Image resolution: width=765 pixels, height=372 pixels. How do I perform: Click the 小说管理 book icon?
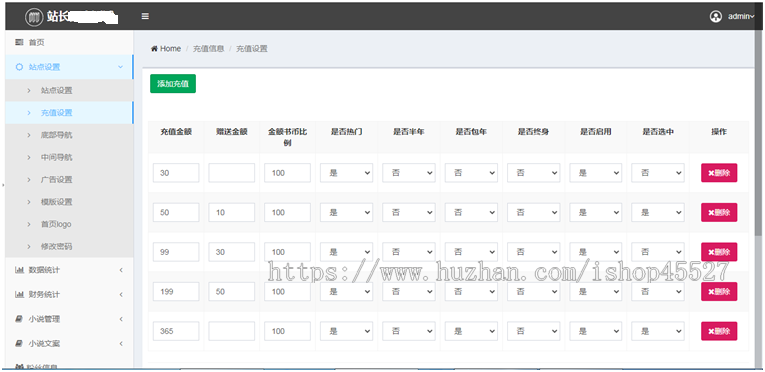19,319
